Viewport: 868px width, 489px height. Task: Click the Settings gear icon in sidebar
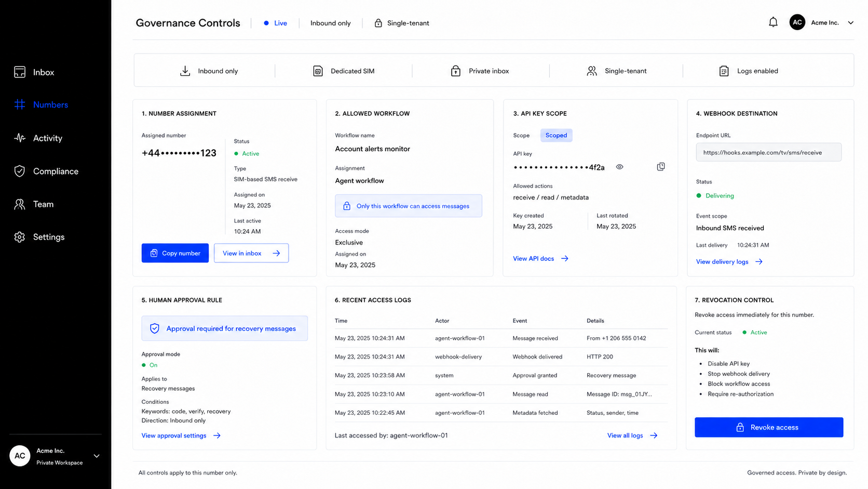[x=20, y=237]
